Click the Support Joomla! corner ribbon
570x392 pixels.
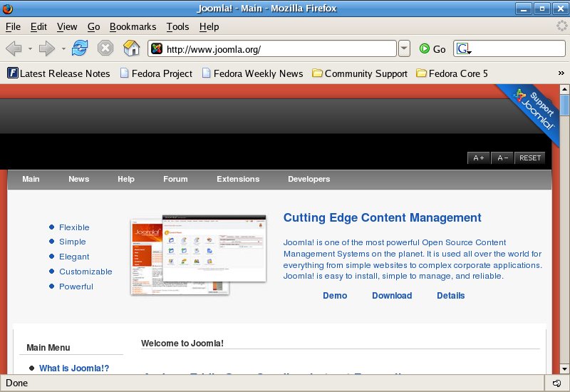pos(534,109)
